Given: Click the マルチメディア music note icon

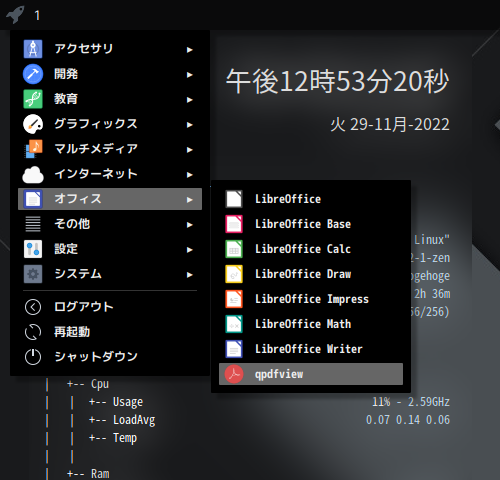Looking at the screenshot, I should (x=33, y=149).
